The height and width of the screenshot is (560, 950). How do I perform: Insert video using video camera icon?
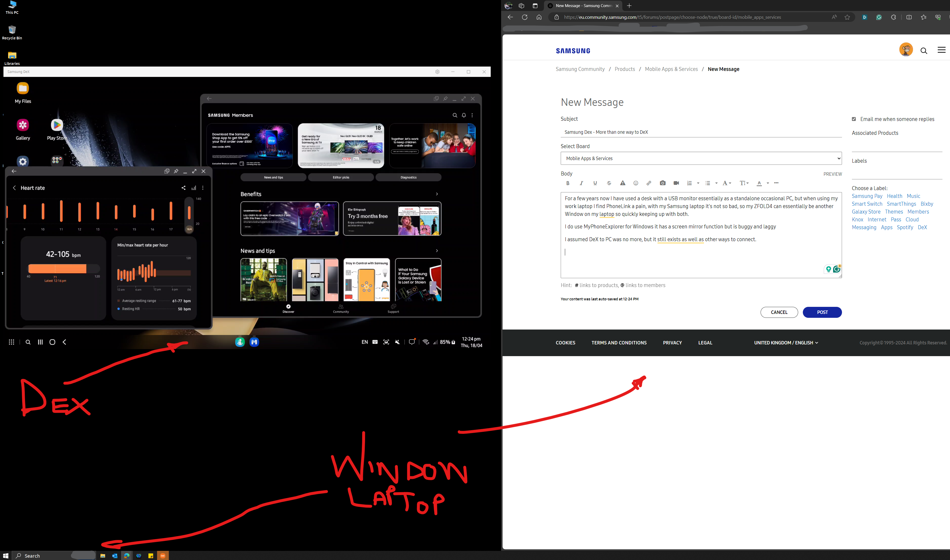click(676, 183)
